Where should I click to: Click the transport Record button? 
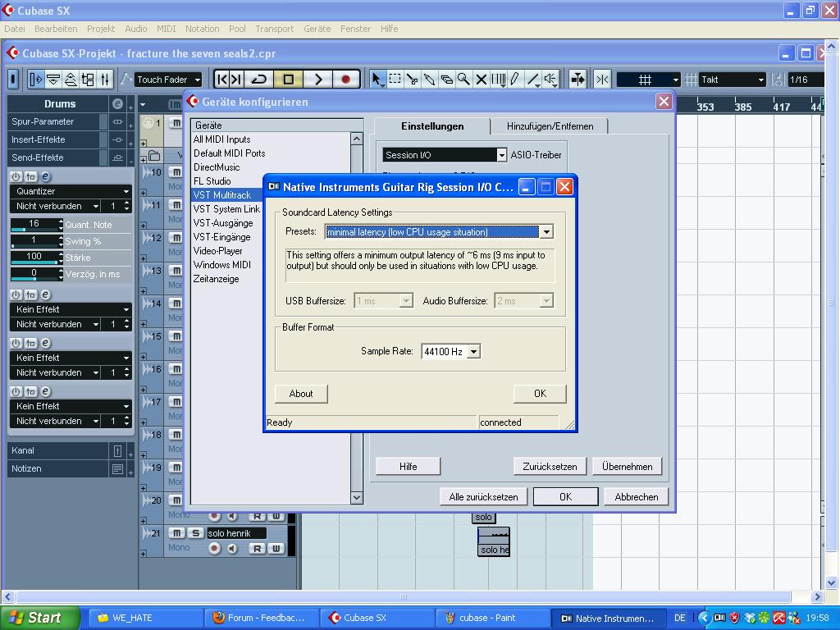pyautogui.click(x=346, y=80)
